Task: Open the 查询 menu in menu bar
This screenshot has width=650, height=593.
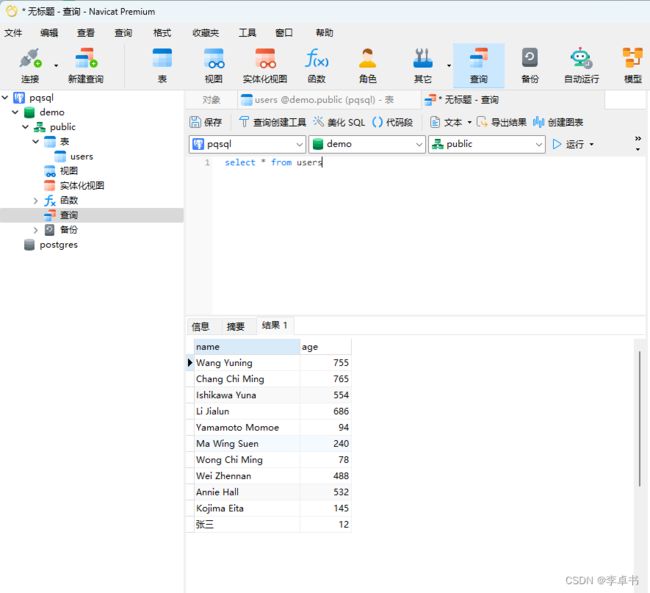Action: click(x=123, y=33)
